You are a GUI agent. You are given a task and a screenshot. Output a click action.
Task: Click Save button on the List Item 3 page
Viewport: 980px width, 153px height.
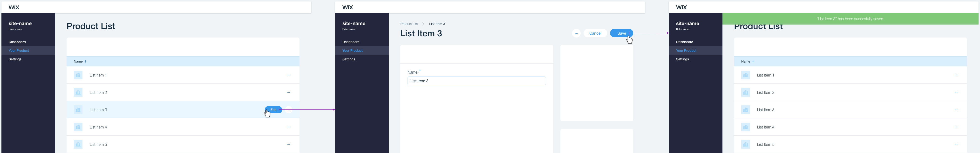click(621, 33)
